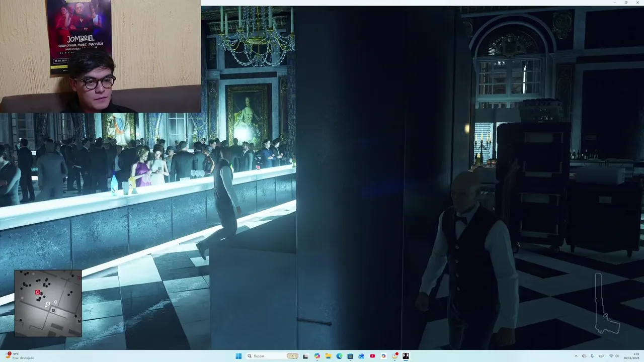Launch Copilot from the taskbar
644x362 pixels.
click(x=317, y=356)
